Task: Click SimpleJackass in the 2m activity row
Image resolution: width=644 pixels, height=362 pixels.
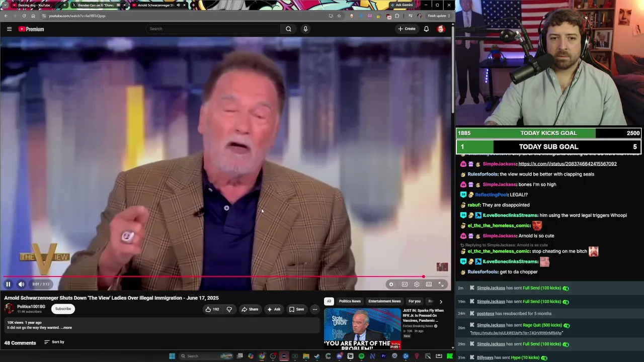Action: point(491,288)
